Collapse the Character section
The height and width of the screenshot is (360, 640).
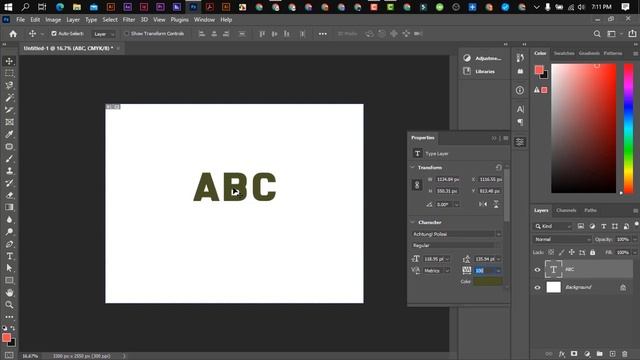click(413, 222)
